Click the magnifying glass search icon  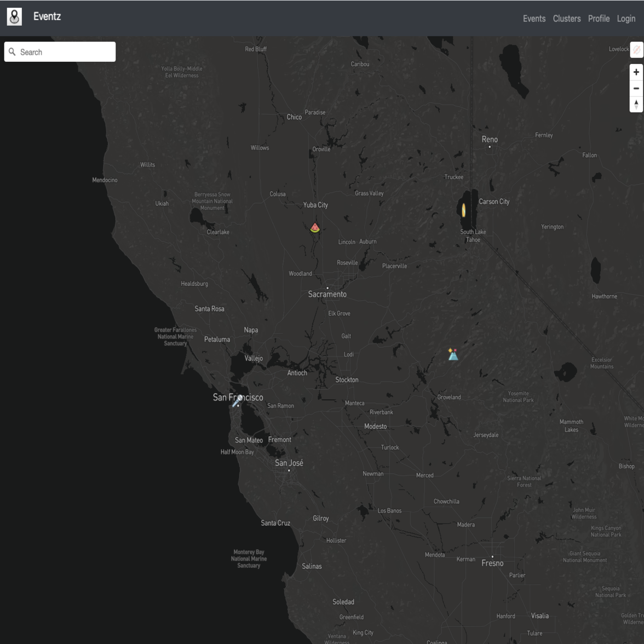coord(12,52)
